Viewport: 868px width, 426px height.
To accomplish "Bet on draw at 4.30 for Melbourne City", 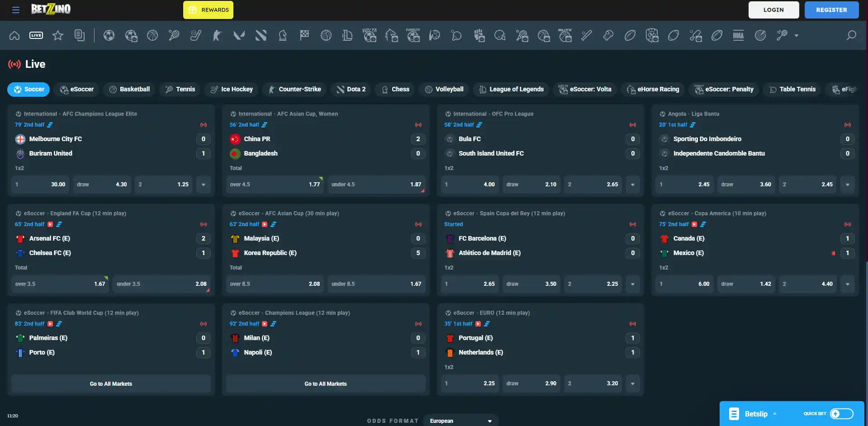I will coord(102,185).
